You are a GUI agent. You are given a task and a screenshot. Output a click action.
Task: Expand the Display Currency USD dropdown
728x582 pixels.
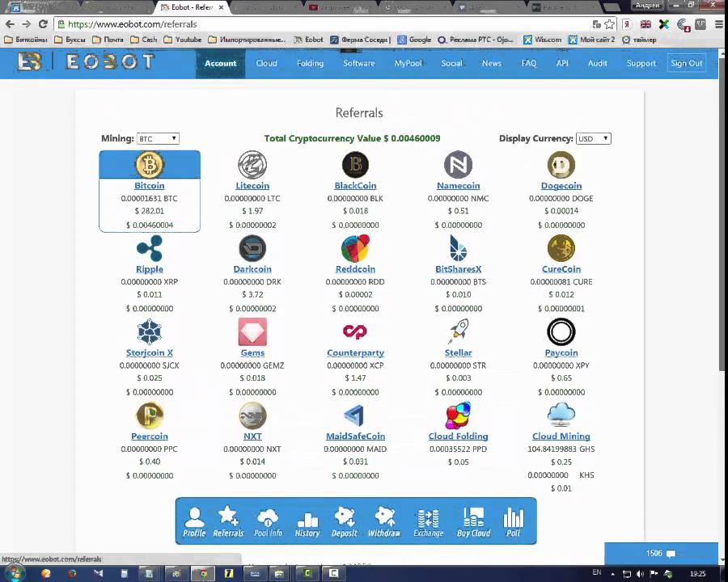(594, 138)
